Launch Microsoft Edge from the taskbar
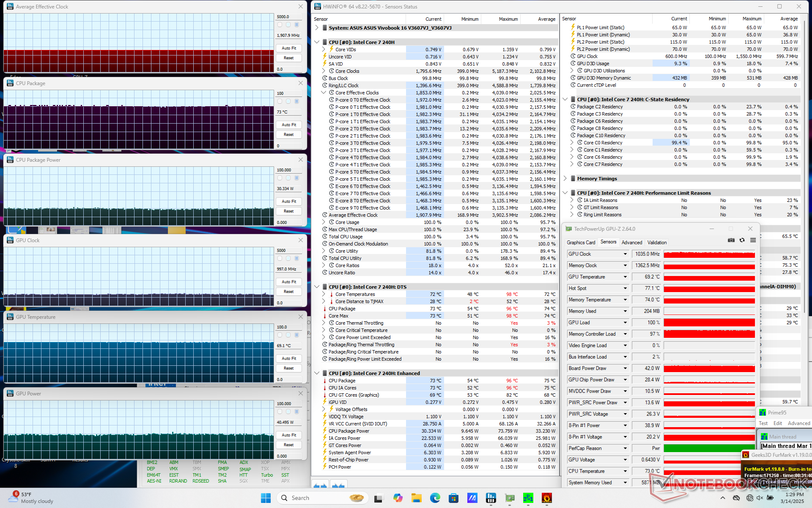Screen dimensions: 812x508 pos(435,498)
